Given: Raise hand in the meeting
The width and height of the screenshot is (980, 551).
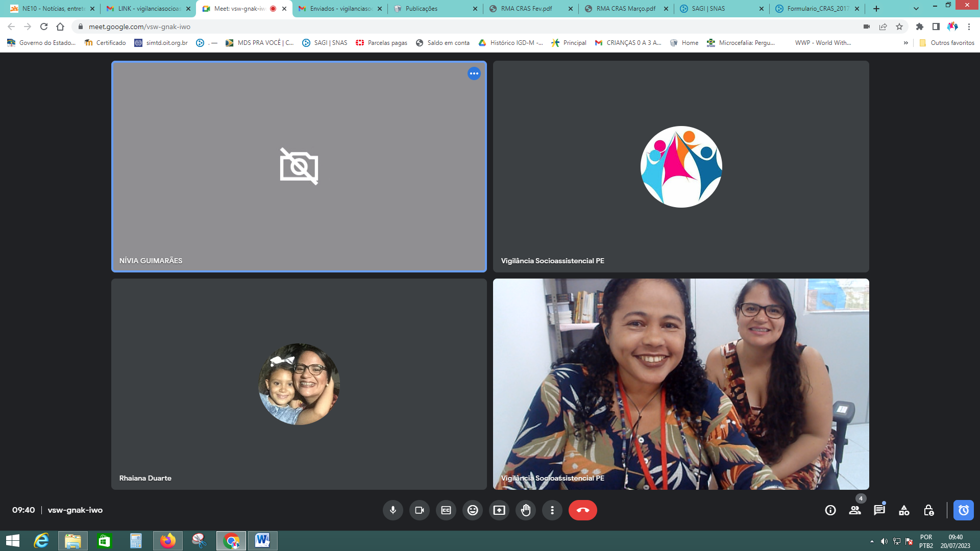Looking at the screenshot, I should pos(525,510).
